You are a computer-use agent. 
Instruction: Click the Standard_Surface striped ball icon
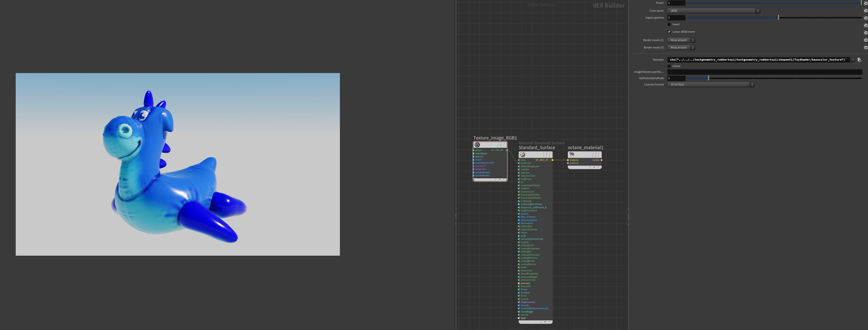coord(523,154)
